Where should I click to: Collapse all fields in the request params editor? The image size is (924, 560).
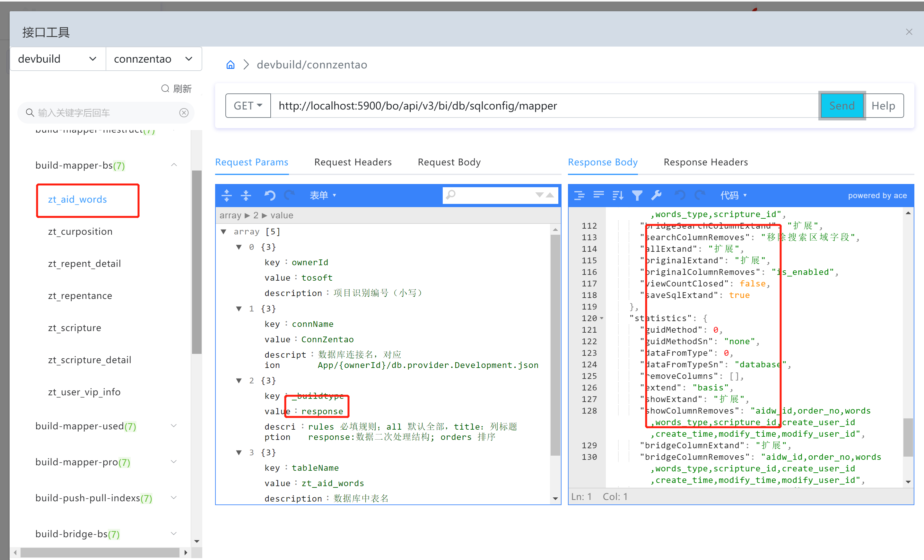pos(246,195)
